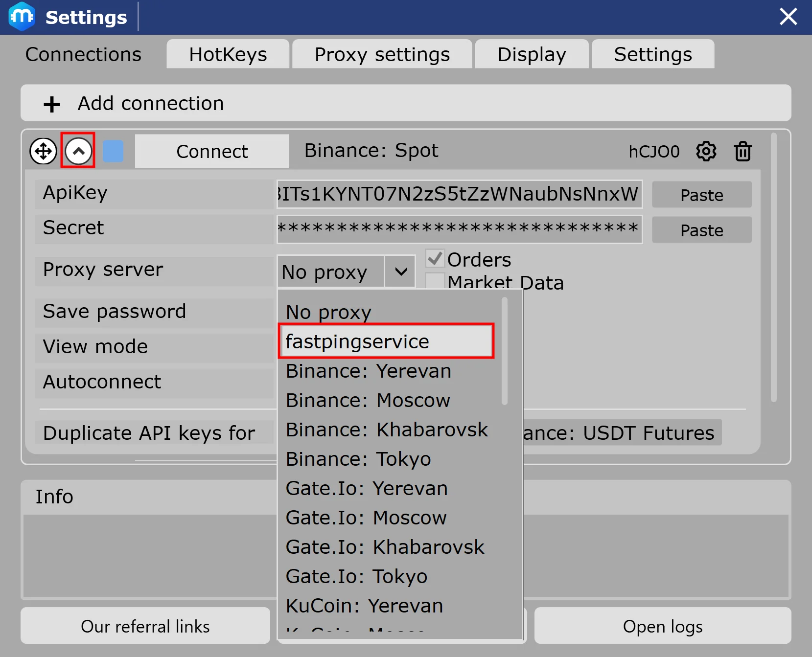Viewport: 812px width, 657px height.
Task: Switch to the HotKeys tab
Action: pos(228,54)
